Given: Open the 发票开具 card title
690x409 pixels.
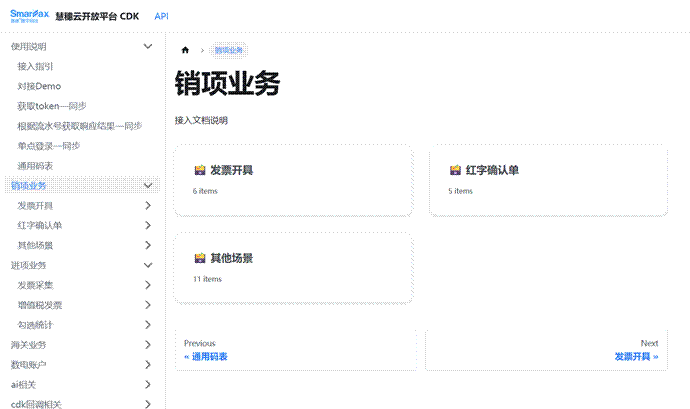Looking at the screenshot, I should click(231, 170).
